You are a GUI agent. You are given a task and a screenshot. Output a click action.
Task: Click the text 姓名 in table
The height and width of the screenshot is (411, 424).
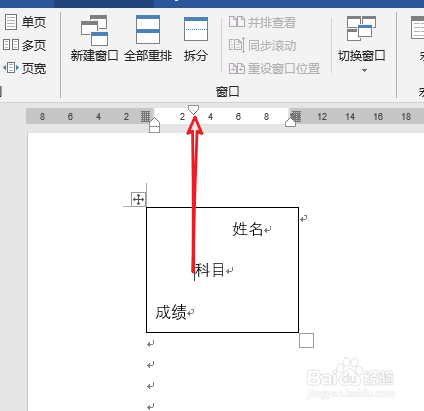point(247,229)
